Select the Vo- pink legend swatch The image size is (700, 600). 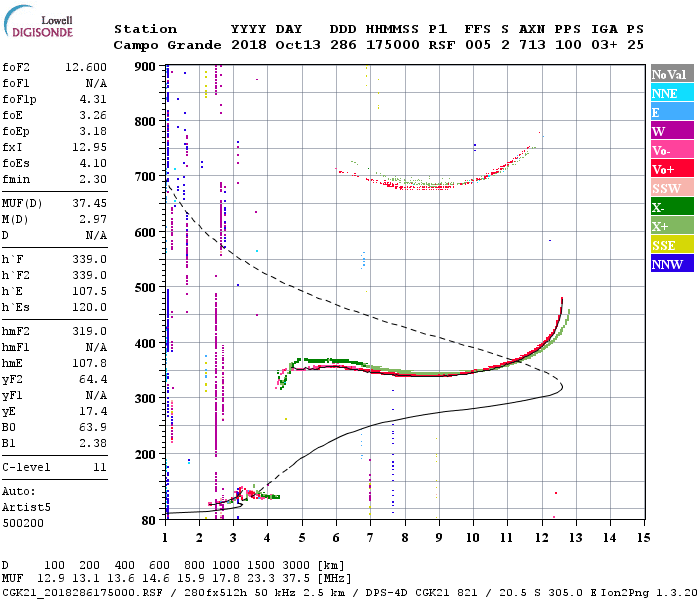(x=672, y=150)
